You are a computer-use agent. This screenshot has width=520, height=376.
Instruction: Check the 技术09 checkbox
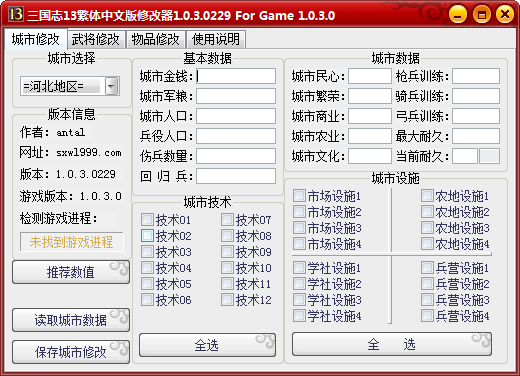(x=227, y=252)
